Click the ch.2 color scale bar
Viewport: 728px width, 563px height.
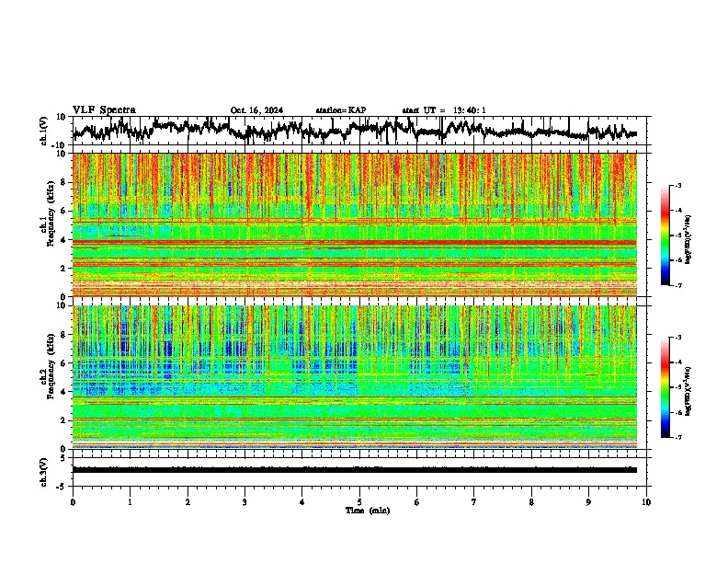point(665,387)
